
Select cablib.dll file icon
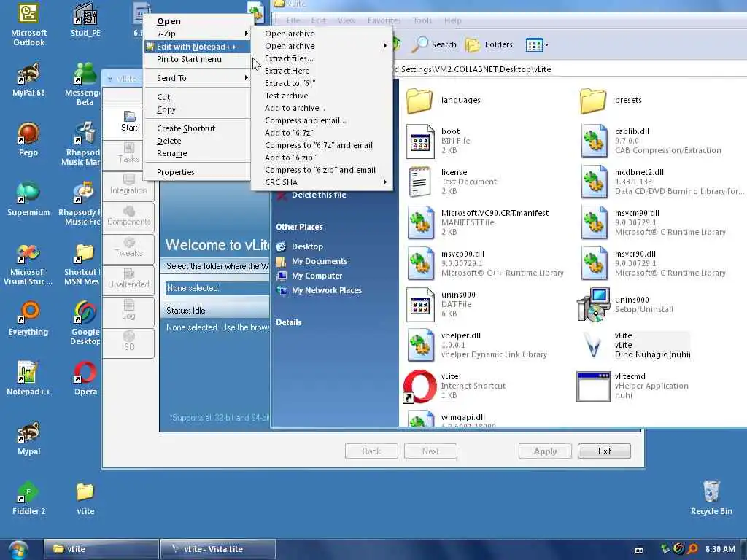pos(594,141)
